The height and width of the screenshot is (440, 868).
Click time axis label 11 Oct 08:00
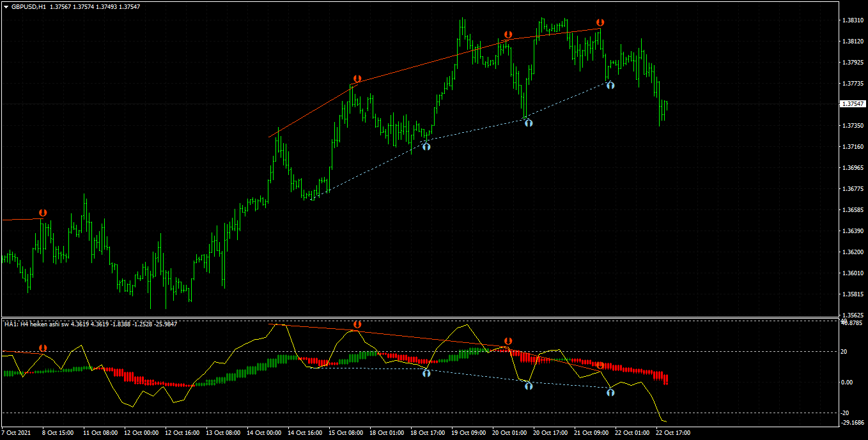[100, 433]
